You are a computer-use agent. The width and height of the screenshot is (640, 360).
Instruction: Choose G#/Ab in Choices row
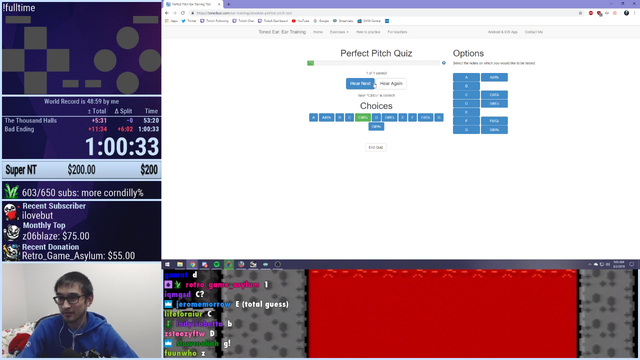pyautogui.click(x=376, y=127)
